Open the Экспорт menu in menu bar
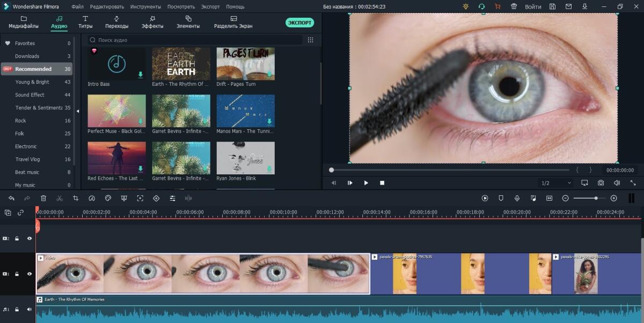Image resolution: width=644 pixels, height=323 pixels. pyautogui.click(x=210, y=6)
